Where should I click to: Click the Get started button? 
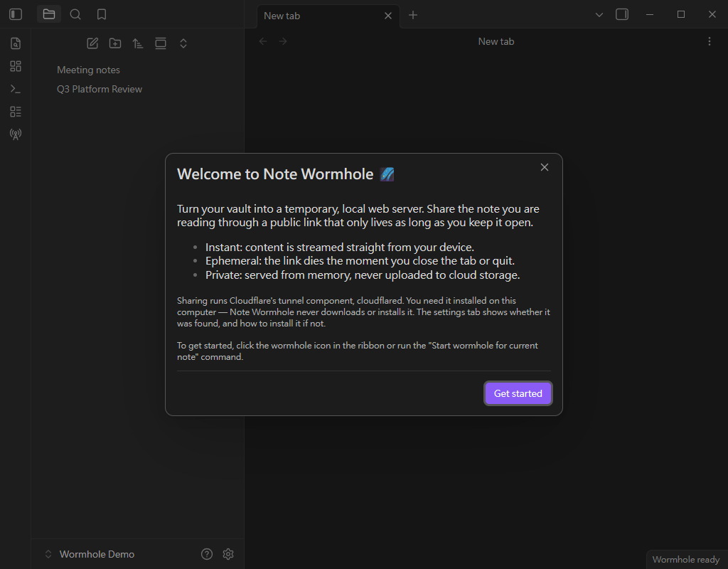518,393
